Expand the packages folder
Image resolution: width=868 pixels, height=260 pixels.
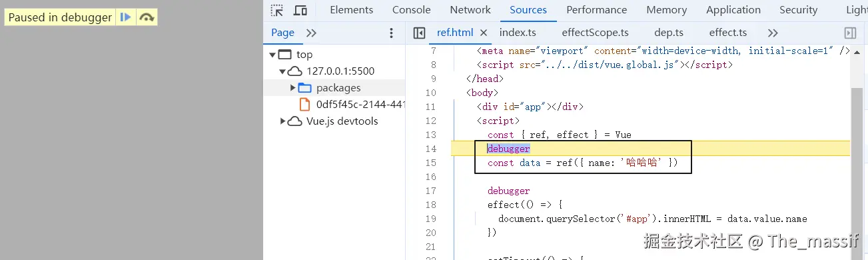pyautogui.click(x=292, y=88)
